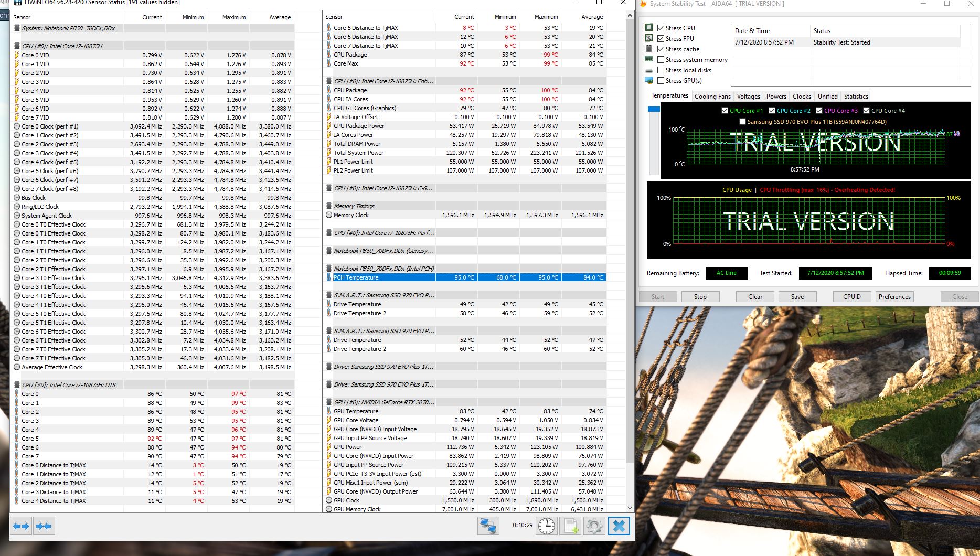Viewport: 980px width, 556px height.
Task: Click Stress CPU chip icon in AIDA64
Action: pos(649,28)
